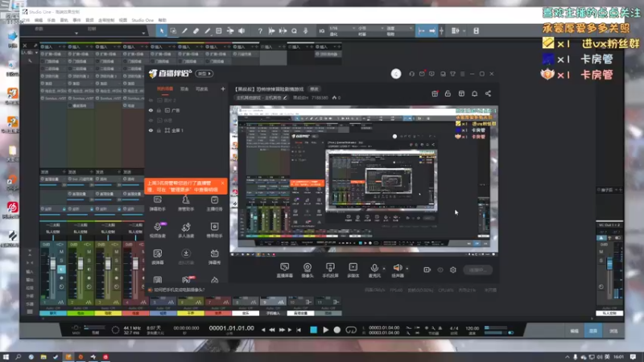Click the modify button next to stream title
The width and height of the screenshot is (644, 362).
(314, 89)
